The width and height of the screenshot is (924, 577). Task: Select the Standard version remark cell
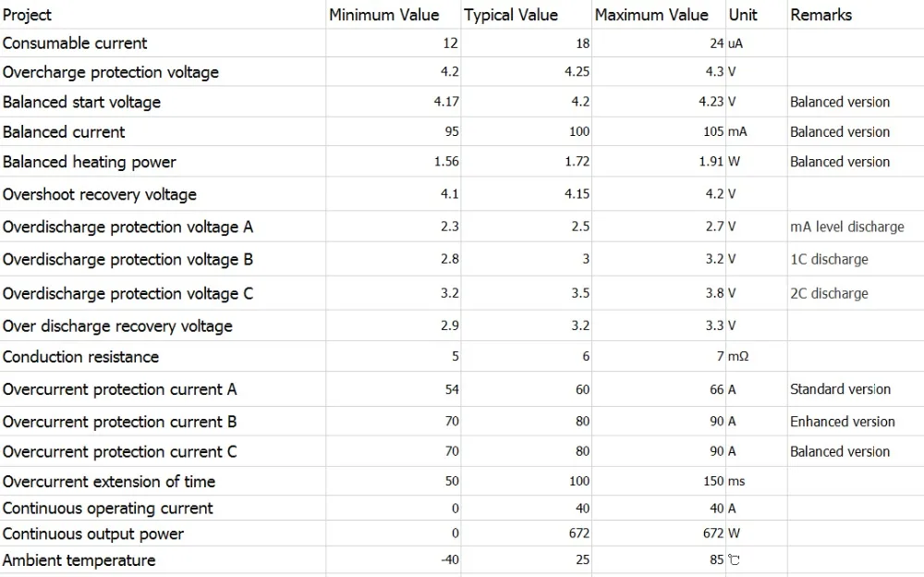pos(840,389)
